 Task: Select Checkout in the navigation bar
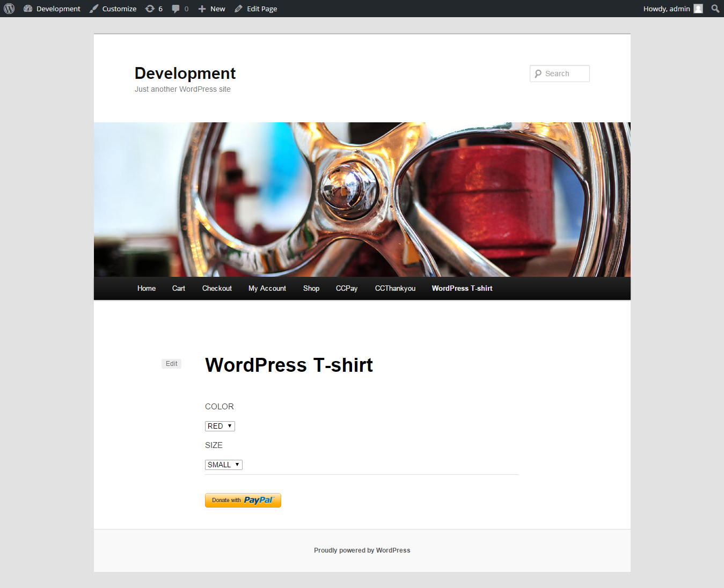(x=217, y=288)
